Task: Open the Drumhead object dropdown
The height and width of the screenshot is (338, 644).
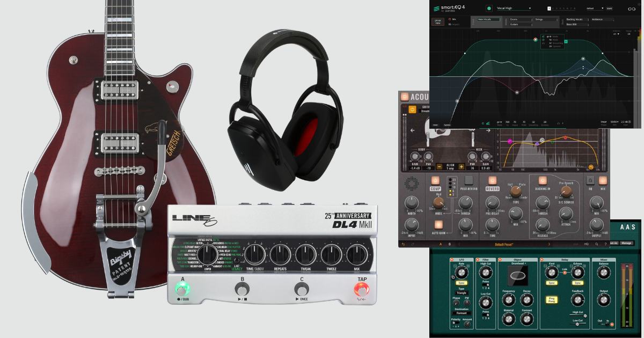Action: click(518, 263)
